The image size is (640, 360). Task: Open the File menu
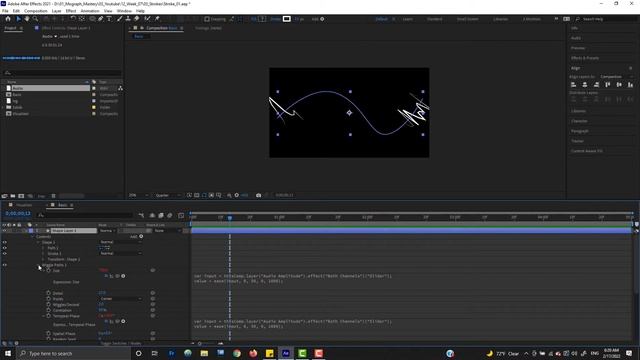click(5, 11)
